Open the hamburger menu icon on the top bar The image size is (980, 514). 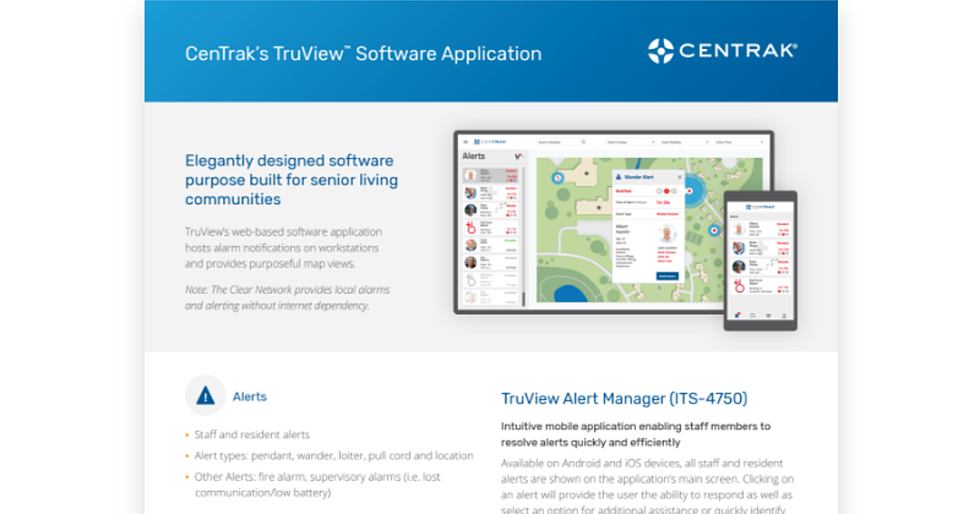(465, 141)
